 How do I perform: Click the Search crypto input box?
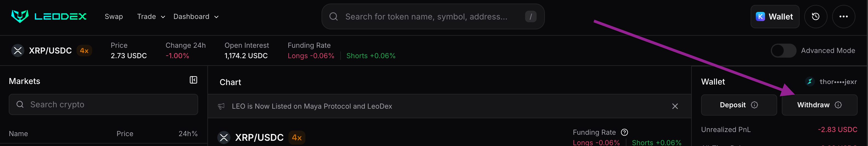(x=103, y=105)
